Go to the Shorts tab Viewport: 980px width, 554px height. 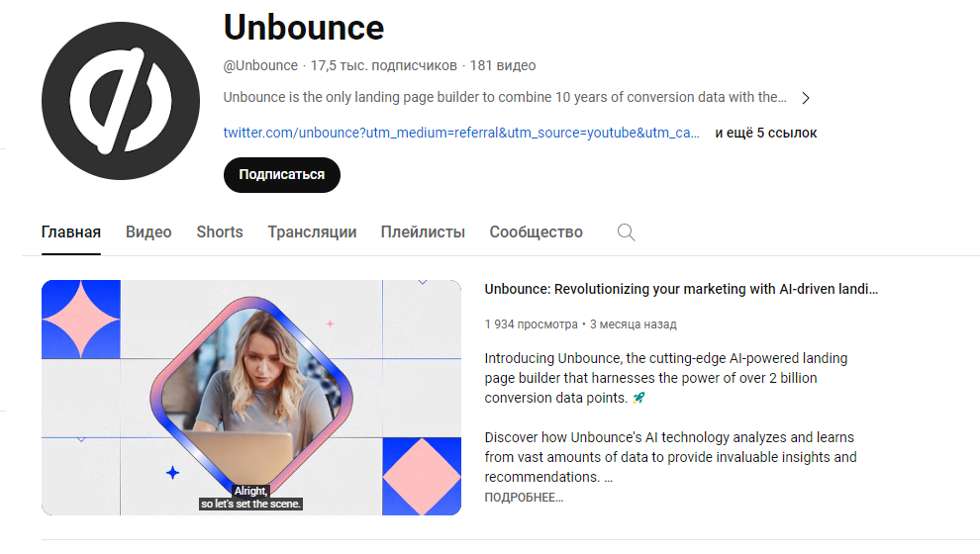pyautogui.click(x=220, y=232)
